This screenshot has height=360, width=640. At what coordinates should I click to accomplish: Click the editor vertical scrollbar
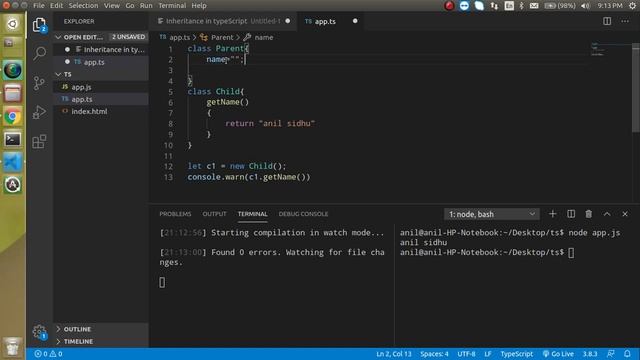(x=636, y=88)
